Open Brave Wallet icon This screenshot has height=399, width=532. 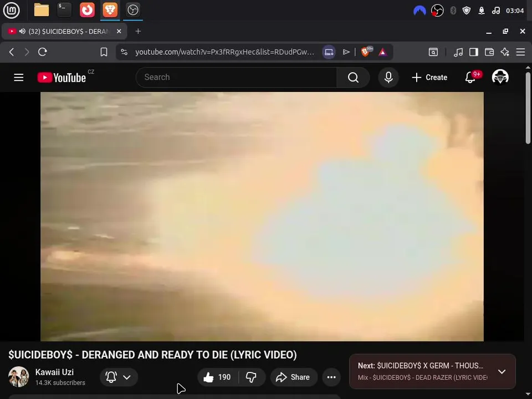[x=489, y=52]
